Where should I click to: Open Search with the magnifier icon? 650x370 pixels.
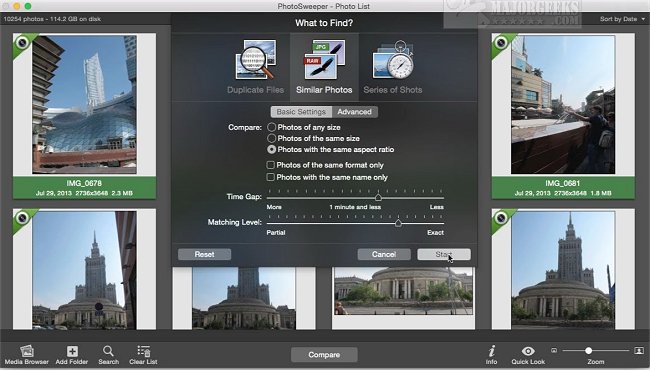108,351
